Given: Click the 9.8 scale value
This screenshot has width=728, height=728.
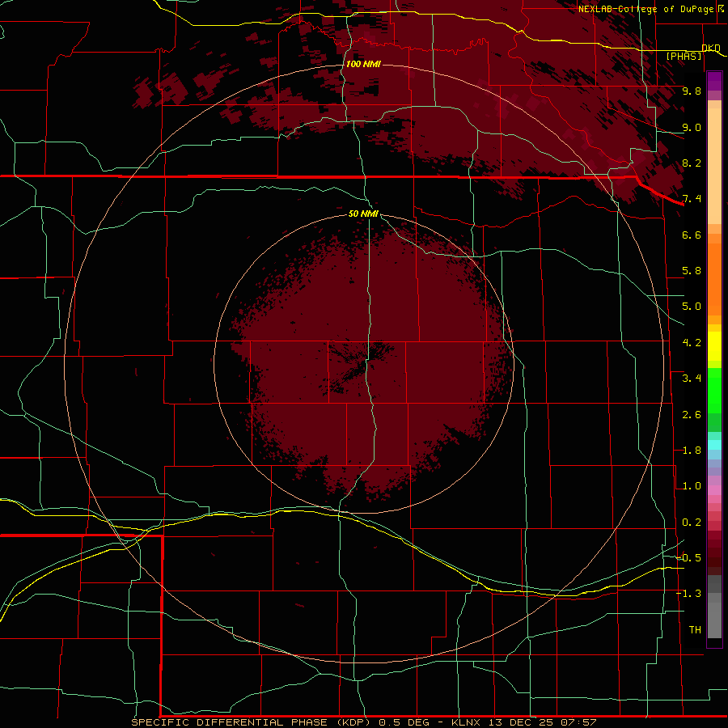Looking at the screenshot, I should (692, 91).
